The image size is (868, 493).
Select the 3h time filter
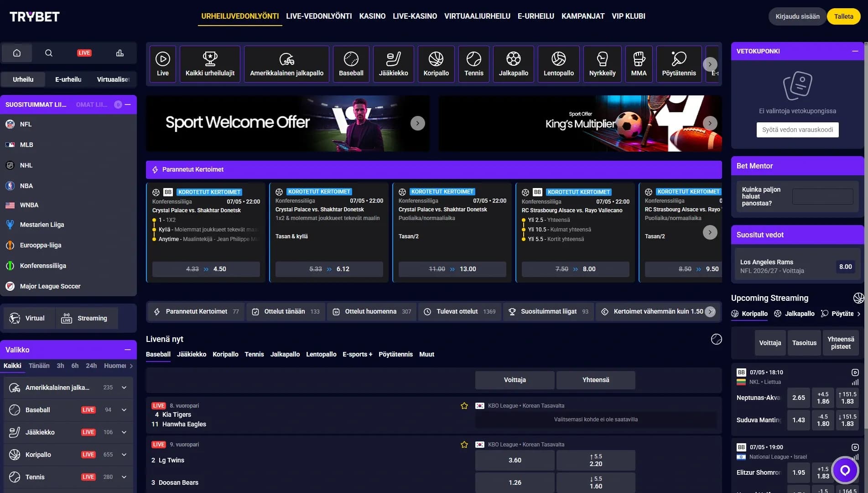click(60, 366)
